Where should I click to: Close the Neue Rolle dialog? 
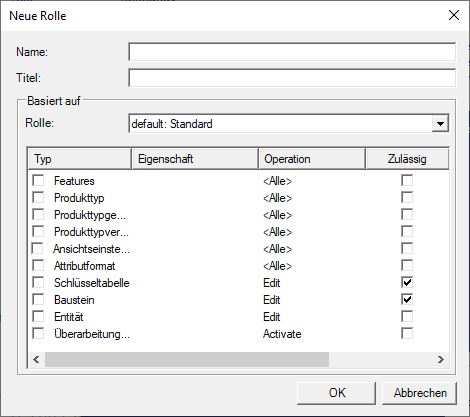coord(454,15)
